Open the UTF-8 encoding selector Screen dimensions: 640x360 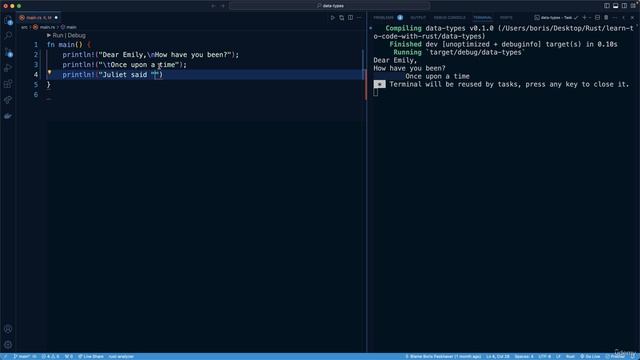[x=544, y=356]
